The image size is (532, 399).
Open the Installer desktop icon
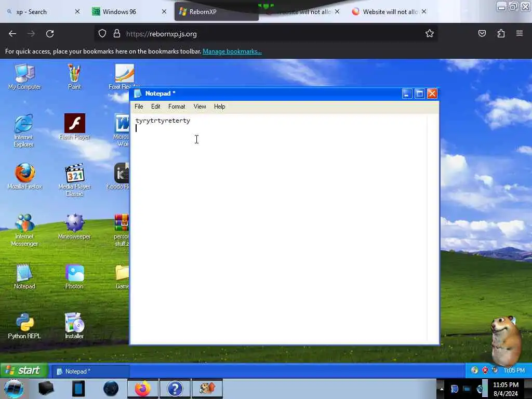point(74,326)
